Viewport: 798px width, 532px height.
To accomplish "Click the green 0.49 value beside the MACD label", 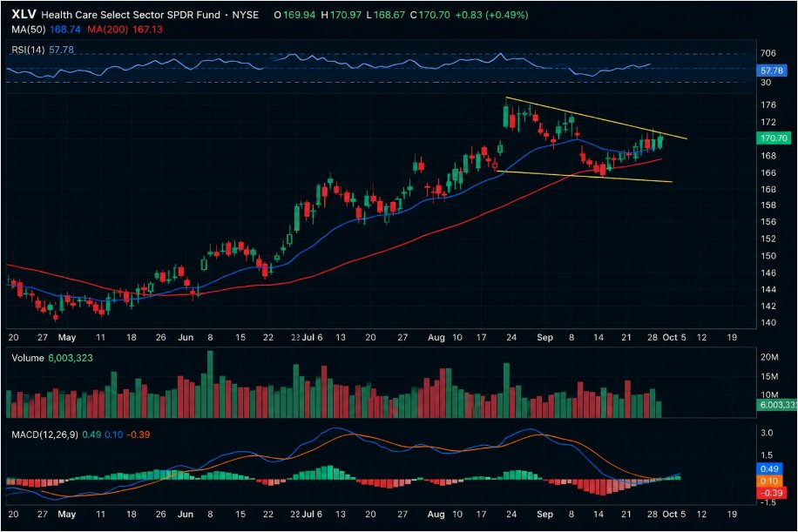I will [91, 434].
